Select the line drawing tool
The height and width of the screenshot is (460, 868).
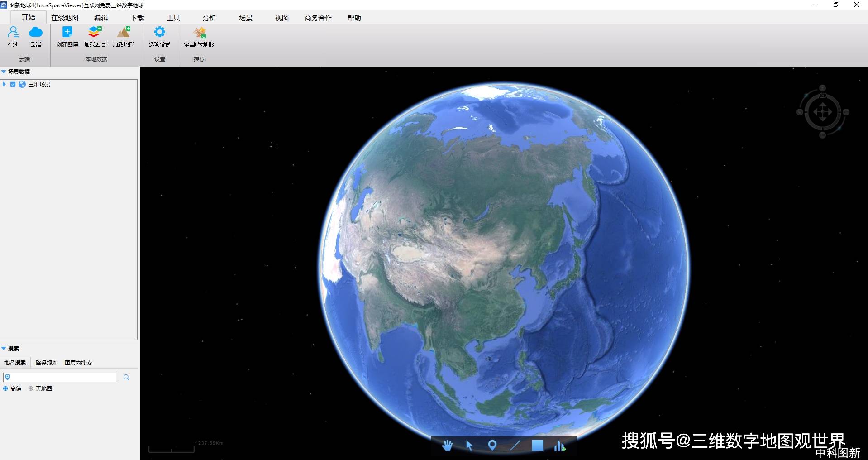pyautogui.click(x=515, y=446)
